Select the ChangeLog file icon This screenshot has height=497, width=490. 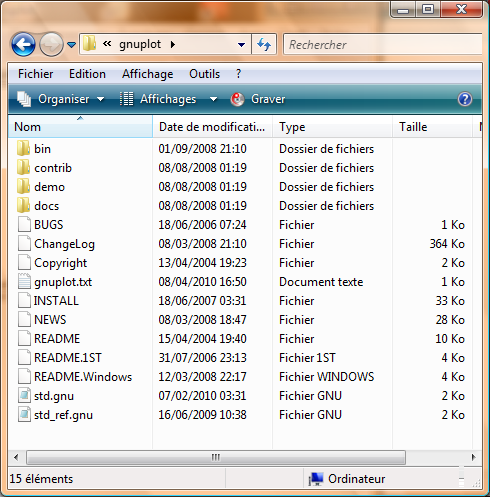[x=24, y=243]
